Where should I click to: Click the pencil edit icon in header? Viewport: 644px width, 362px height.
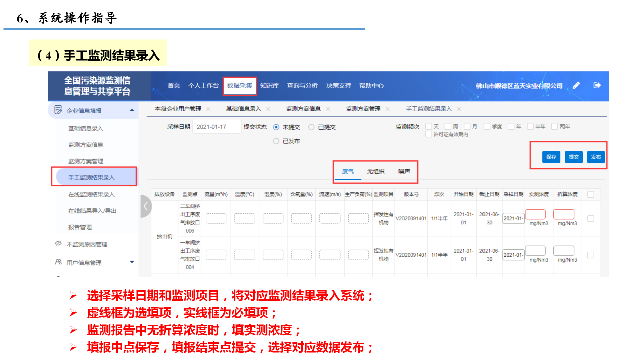(576, 85)
